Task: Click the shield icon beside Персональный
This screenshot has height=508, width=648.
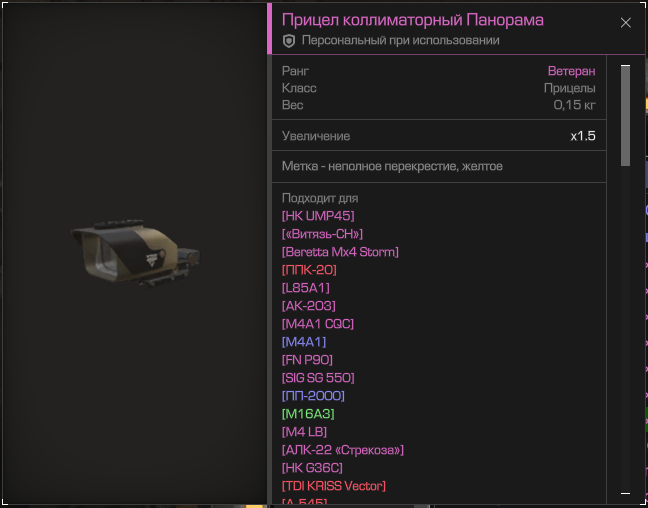Action: click(x=288, y=41)
